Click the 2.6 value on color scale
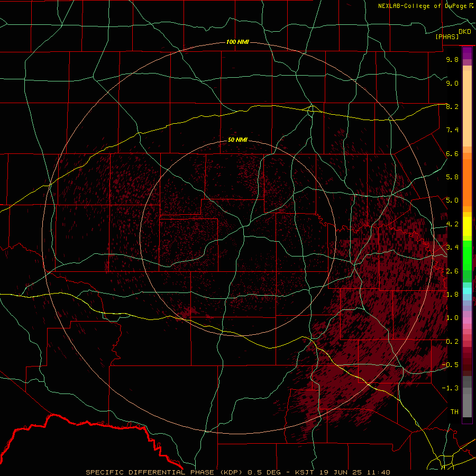This screenshot has height=476, width=476. [452, 271]
